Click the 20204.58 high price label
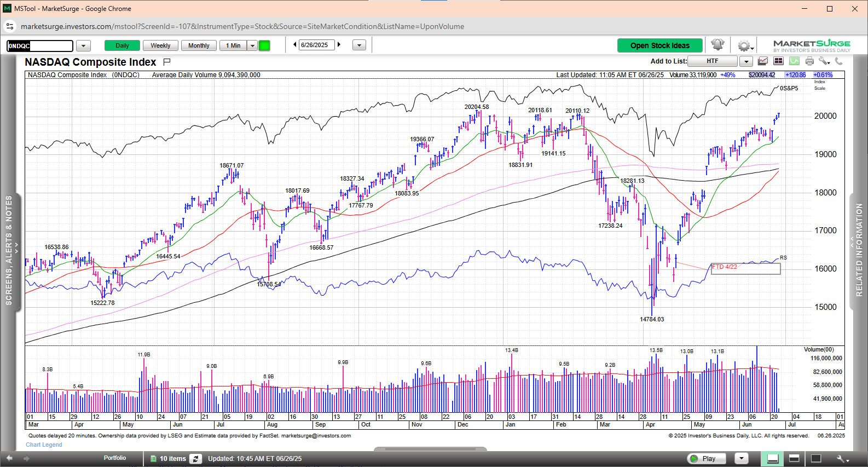Viewport: 868px width, 467px height. [477, 107]
